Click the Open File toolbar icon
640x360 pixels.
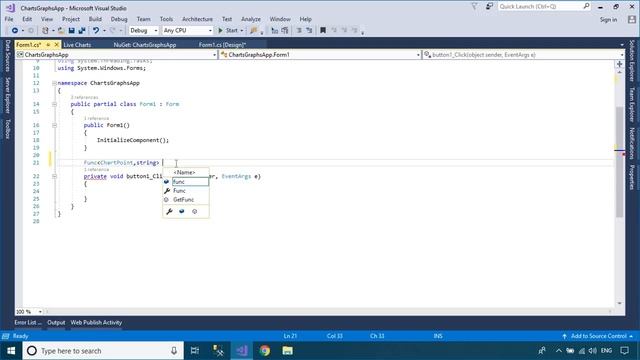point(61,31)
